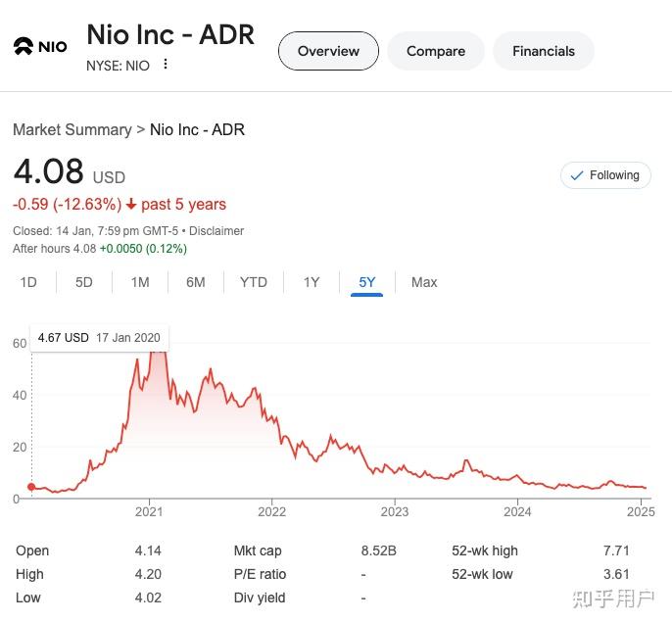
Task: Select the 5D time range
Action: (84, 282)
